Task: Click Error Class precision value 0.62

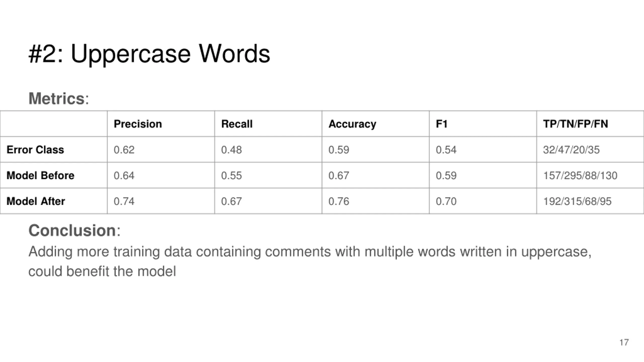Action: (x=124, y=150)
